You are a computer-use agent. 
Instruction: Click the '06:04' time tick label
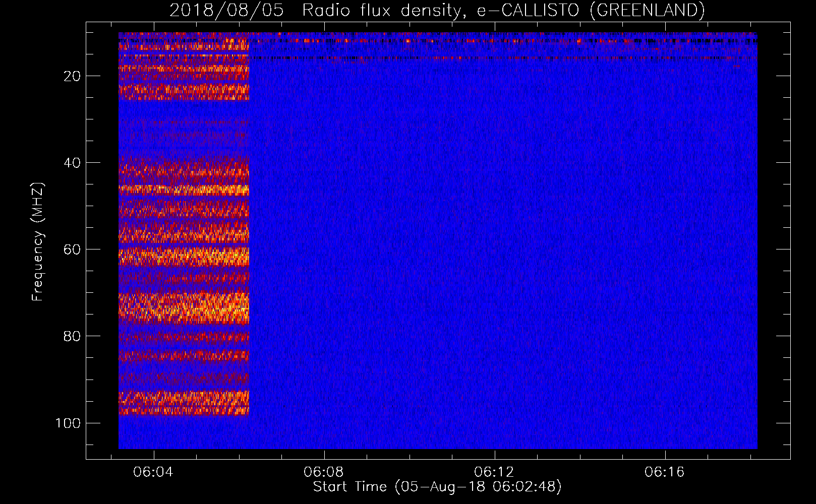(x=153, y=472)
